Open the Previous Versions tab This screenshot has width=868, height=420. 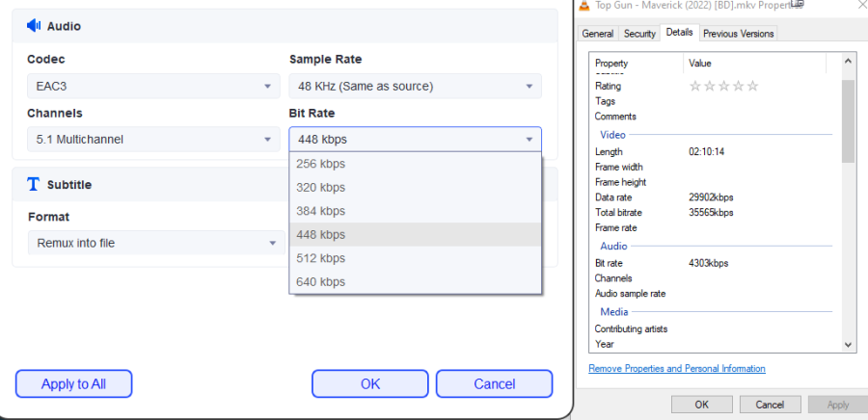738,34
